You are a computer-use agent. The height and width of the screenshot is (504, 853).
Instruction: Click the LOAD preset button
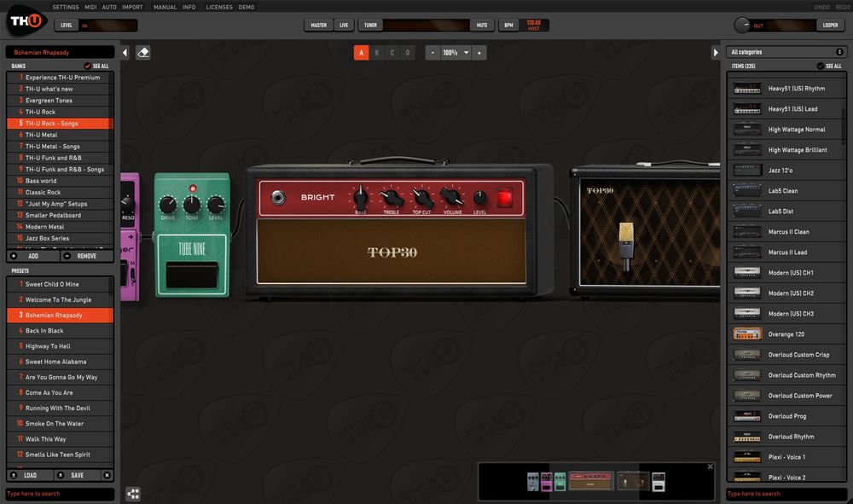[30, 475]
